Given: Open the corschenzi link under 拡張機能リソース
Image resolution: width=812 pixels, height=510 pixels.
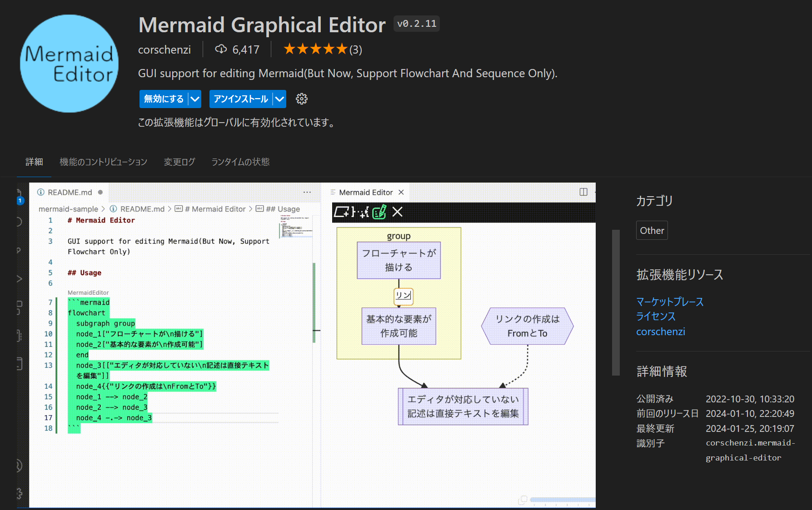Looking at the screenshot, I should (661, 332).
